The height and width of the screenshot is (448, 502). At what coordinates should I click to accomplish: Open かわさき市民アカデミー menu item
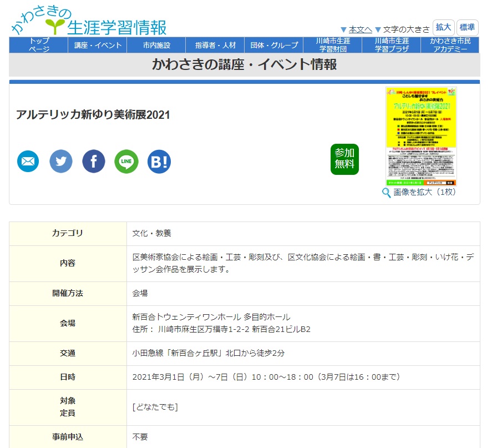pyautogui.click(x=450, y=45)
